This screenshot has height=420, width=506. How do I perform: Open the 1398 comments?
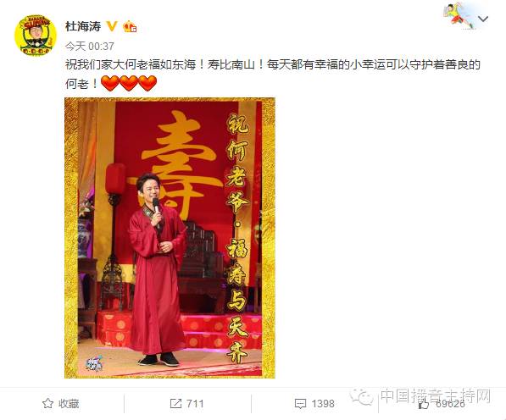tap(314, 404)
